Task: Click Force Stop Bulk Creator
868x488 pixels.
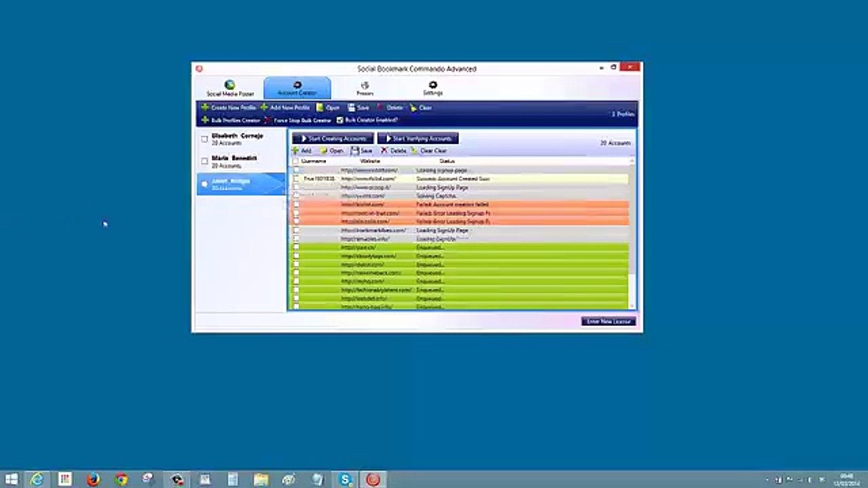Action: (x=298, y=120)
